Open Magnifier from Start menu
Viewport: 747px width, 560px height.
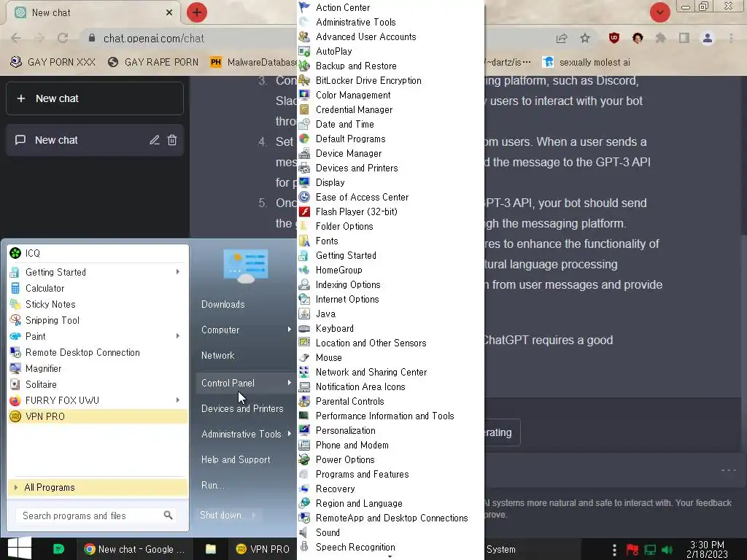point(43,368)
